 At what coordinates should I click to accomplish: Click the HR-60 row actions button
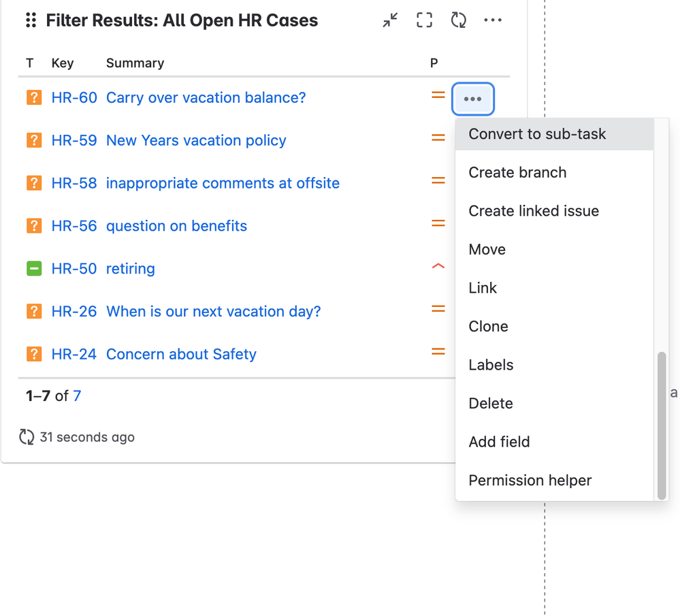click(472, 99)
